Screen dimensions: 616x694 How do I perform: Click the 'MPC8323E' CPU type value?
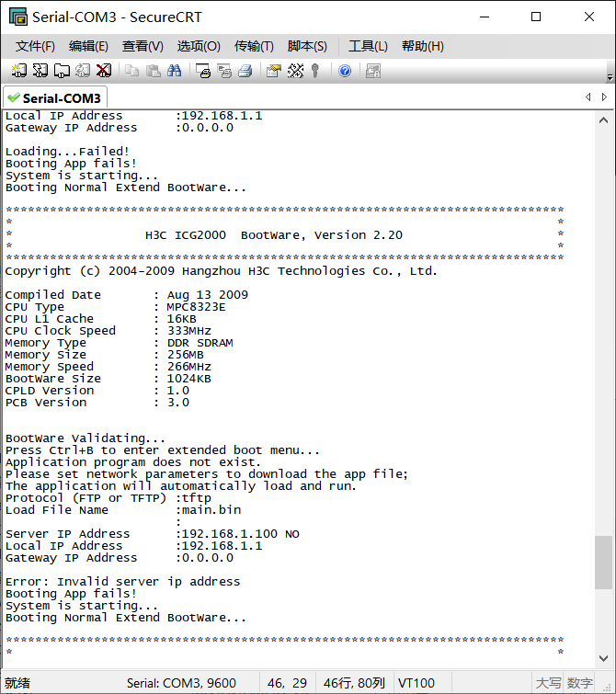[196, 307]
